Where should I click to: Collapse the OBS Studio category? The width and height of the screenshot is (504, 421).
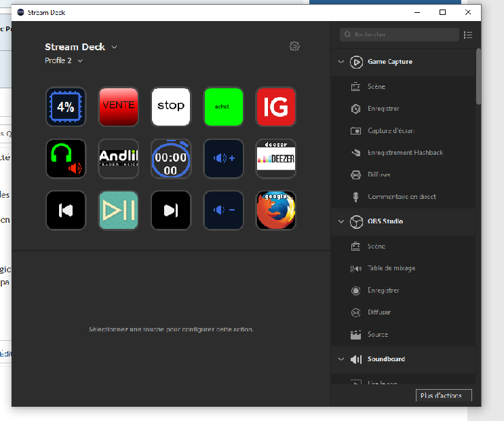click(341, 221)
